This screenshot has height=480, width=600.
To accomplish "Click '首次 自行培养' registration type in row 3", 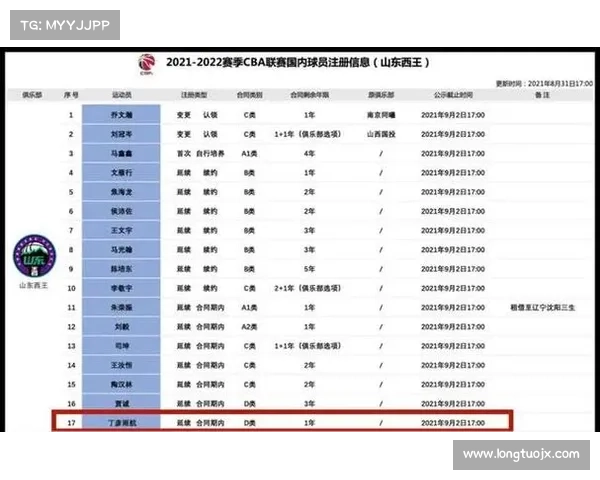I will click(x=201, y=153).
